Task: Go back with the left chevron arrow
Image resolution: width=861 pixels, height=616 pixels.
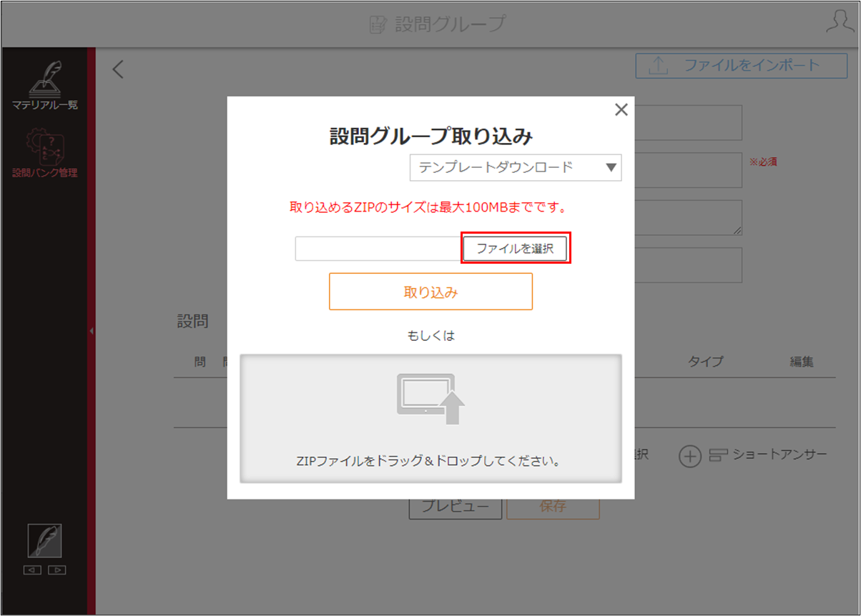Action: [x=118, y=69]
